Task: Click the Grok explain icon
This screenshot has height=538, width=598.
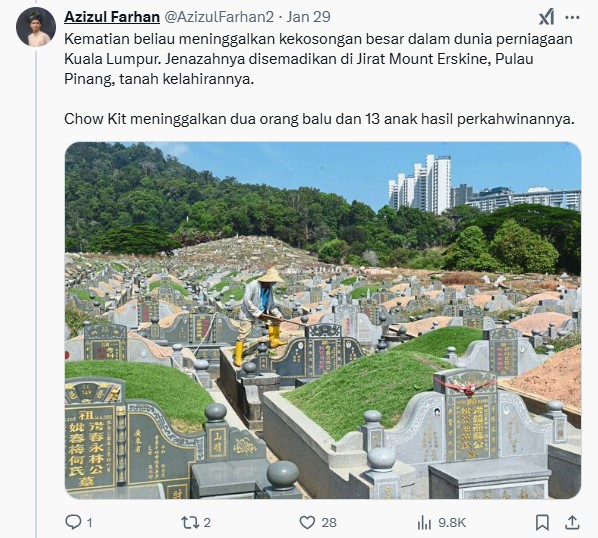Action: [546, 17]
